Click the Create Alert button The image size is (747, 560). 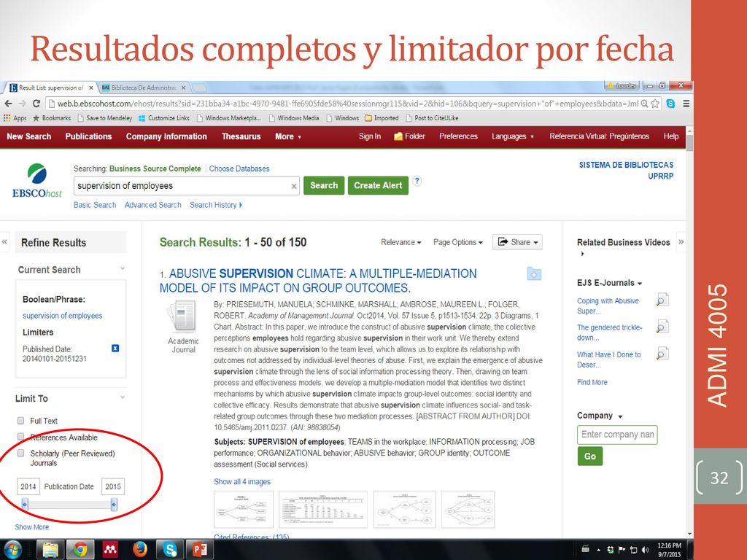[x=378, y=186]
